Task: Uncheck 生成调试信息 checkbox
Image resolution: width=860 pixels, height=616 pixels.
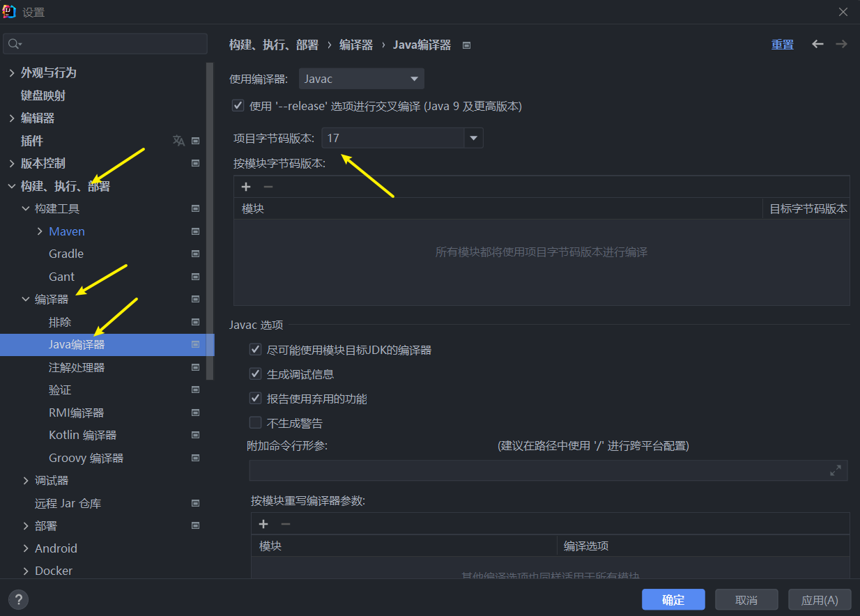Action: [x=255, y=374]
